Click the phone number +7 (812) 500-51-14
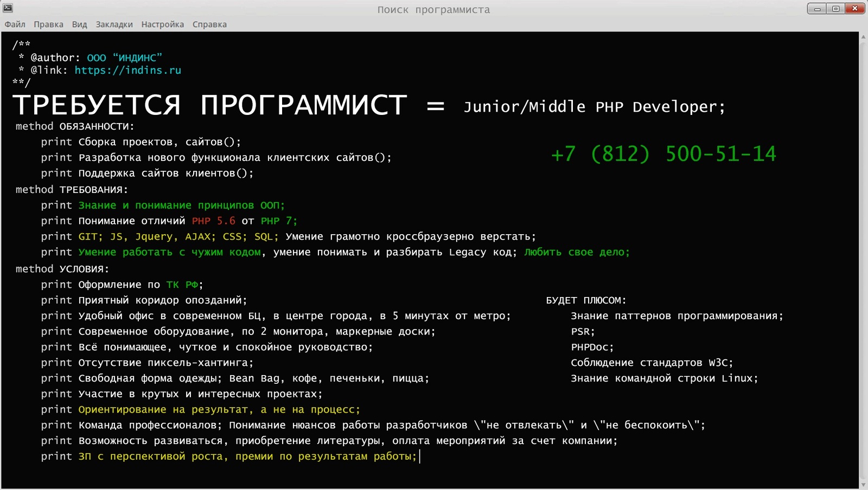This screenshot has width=868, height=490. tap(663, 154)
